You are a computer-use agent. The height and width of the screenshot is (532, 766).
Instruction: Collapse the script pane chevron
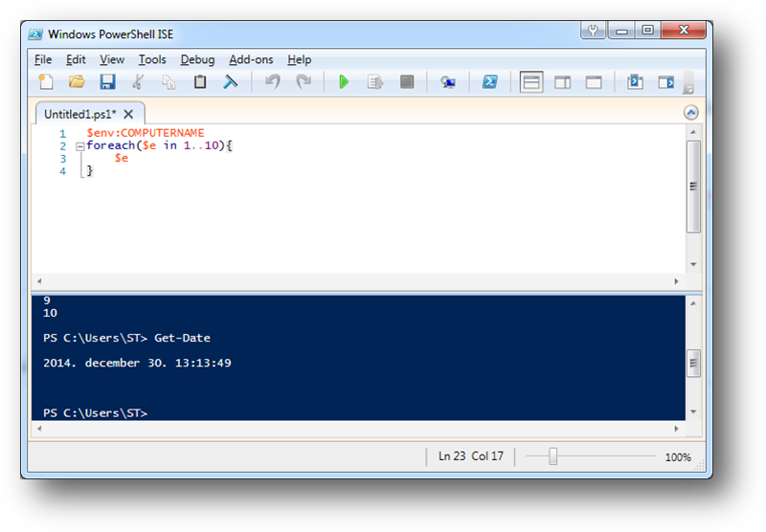(690, 113)
